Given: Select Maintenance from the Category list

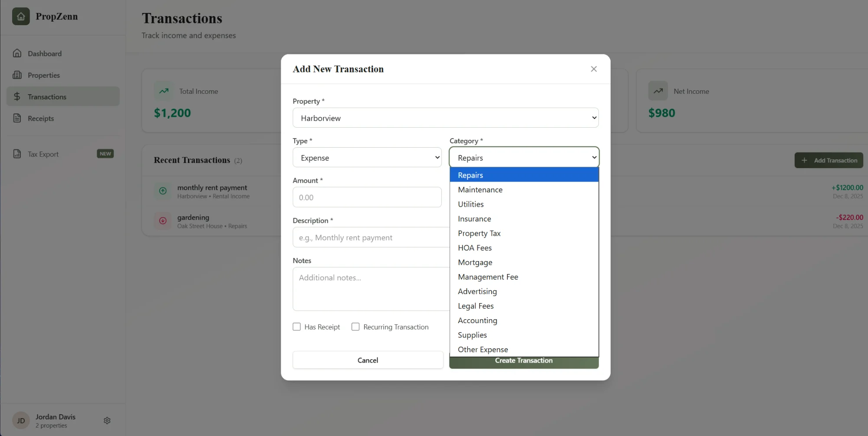Looking at the screenshot, I should tap(480, 189).
